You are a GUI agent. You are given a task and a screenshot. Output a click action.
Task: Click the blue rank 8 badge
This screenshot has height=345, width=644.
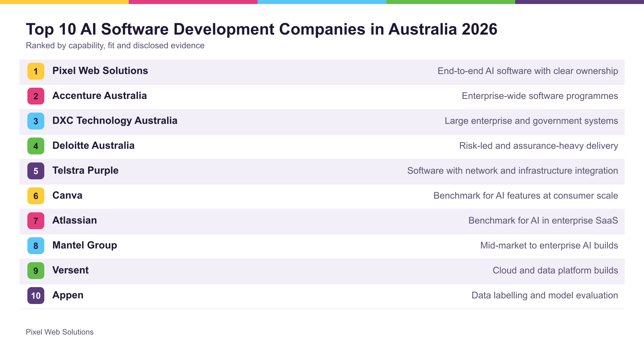[36, 246]
